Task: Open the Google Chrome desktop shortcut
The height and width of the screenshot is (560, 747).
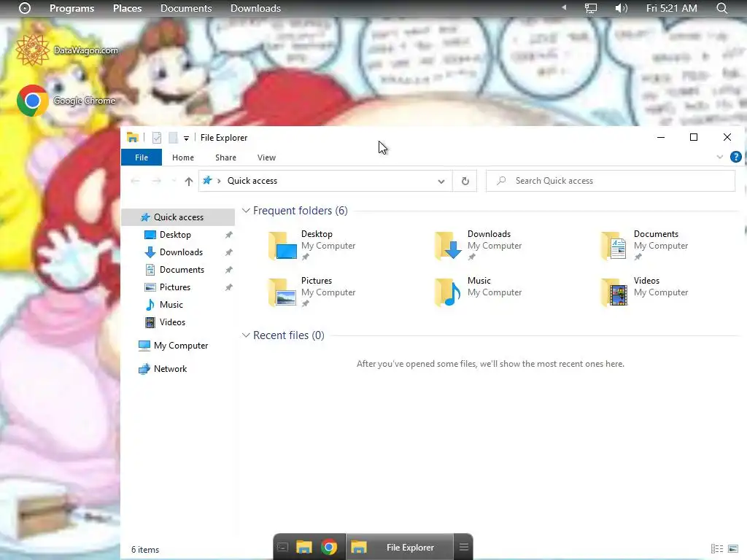Action: [x=66, y=101]
